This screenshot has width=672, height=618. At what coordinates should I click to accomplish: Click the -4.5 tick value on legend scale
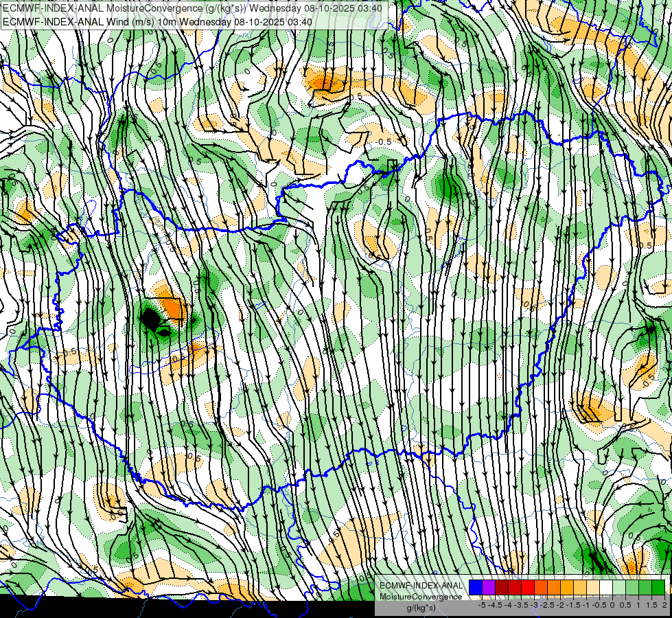coord(495,605)
